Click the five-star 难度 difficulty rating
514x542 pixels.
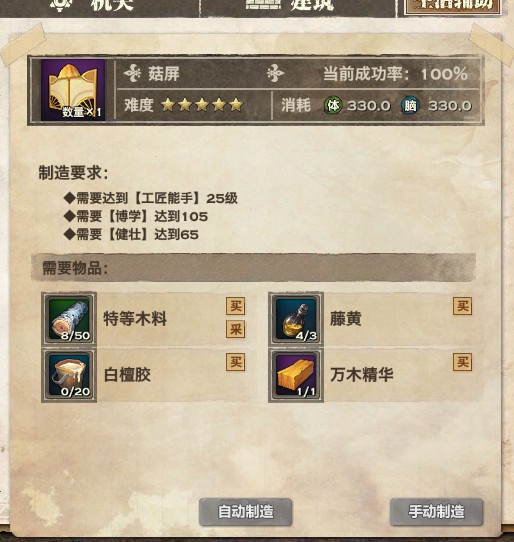202,105
